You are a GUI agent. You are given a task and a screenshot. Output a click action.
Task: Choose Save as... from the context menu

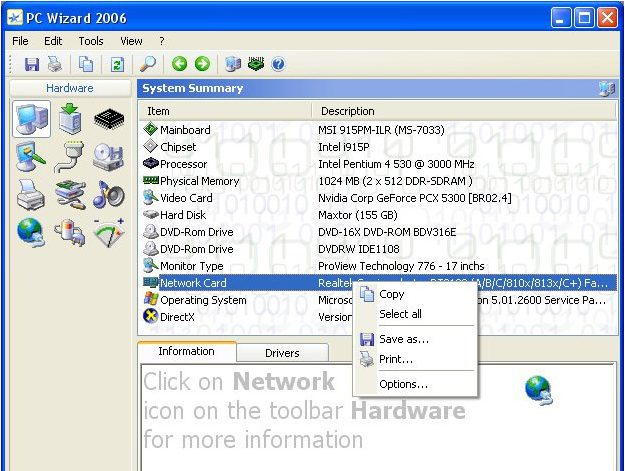point(403,339)
